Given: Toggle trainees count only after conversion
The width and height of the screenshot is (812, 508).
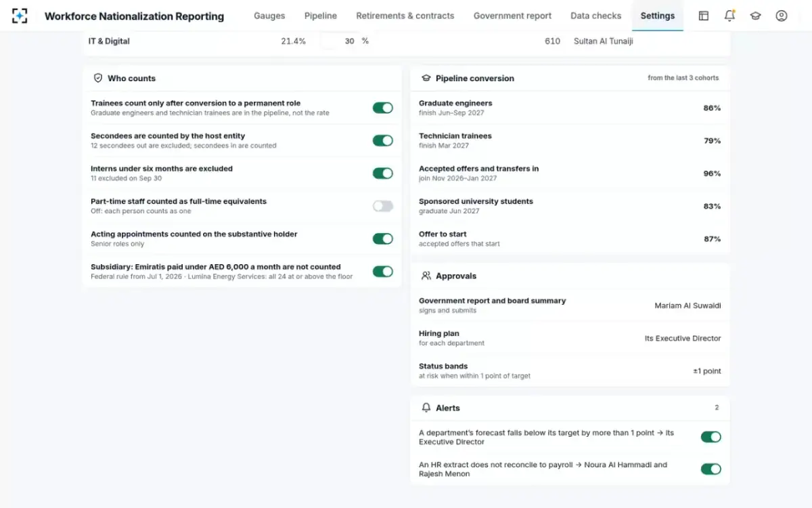Looking at the screenshot, I should coord(383,108).
